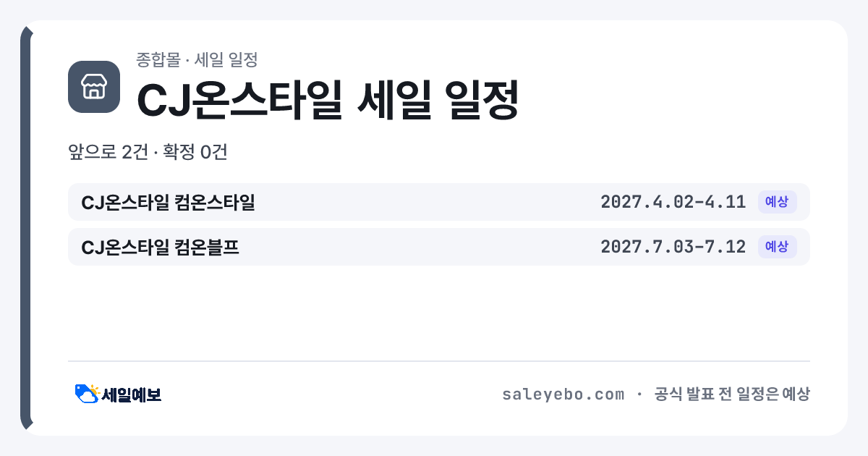Click the sun symbol in the 세일예보 logo
This screenshot has width=868, height=456.
[94, 389]
